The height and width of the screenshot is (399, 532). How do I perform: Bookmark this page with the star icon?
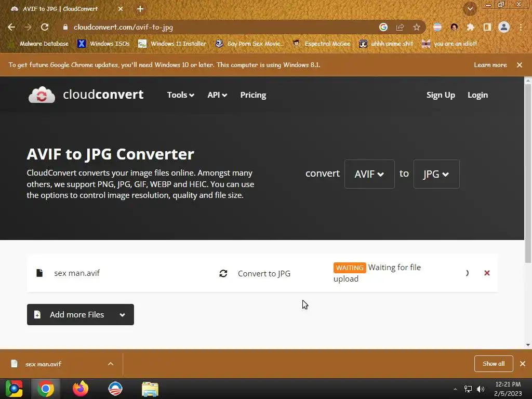[x=417, y=27]
